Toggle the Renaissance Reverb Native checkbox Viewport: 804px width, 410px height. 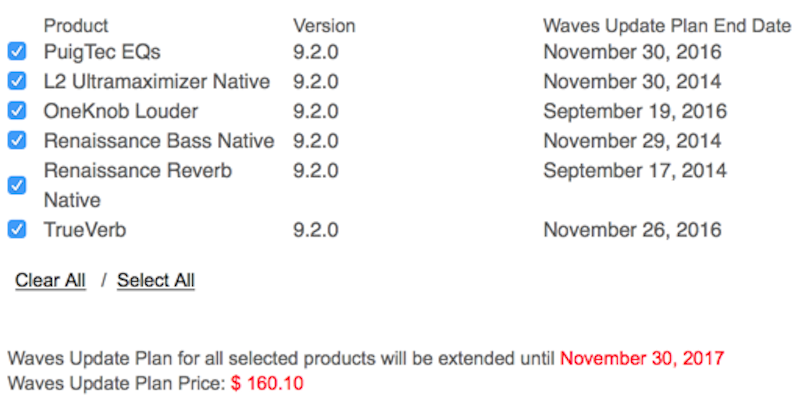17,185
